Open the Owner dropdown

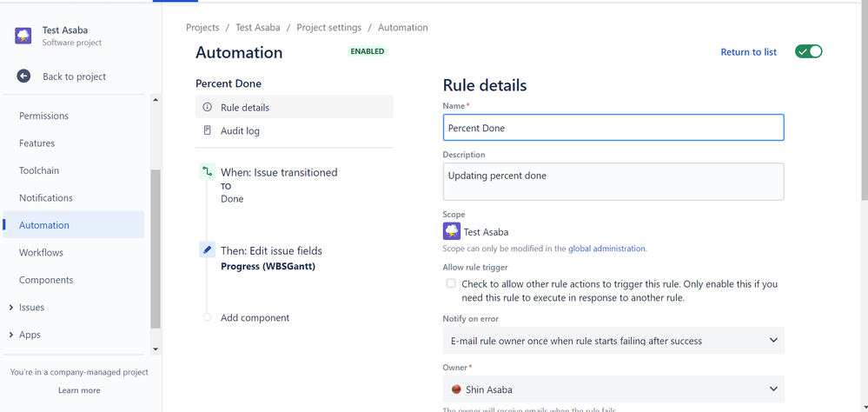point(613,389)
